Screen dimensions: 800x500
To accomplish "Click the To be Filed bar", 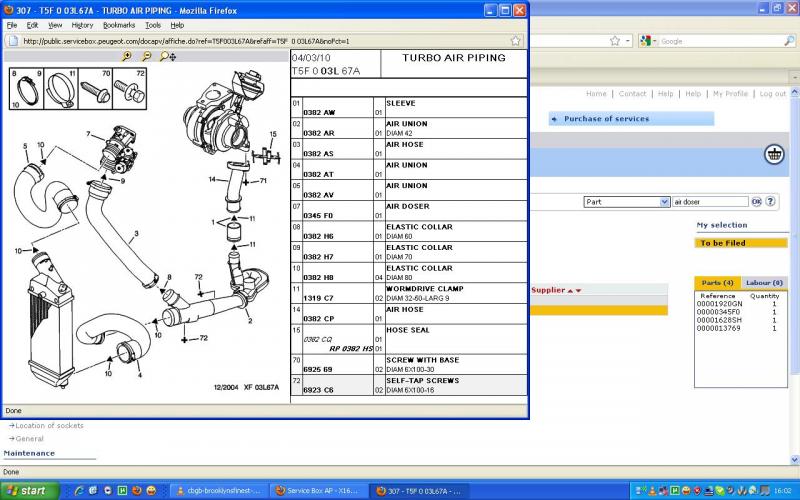I will (x=741, y=243).
